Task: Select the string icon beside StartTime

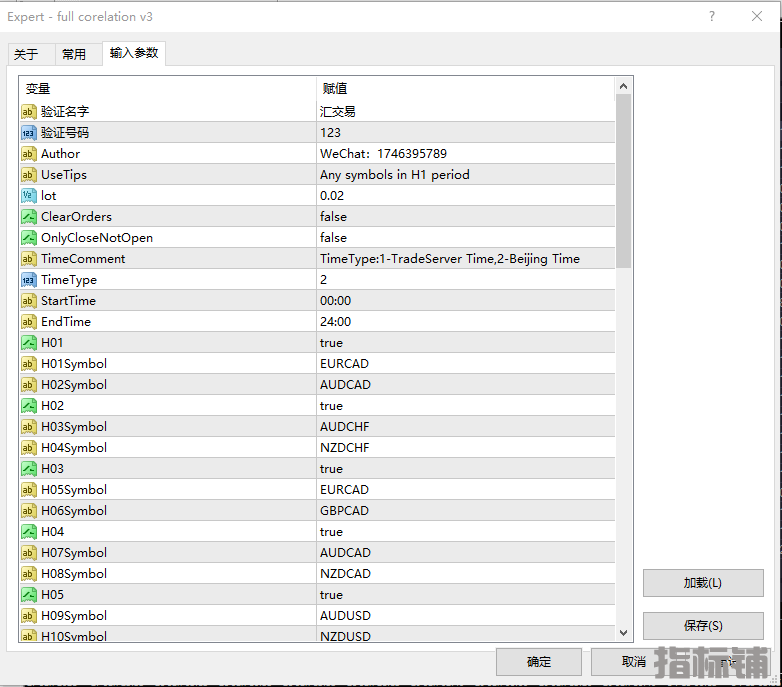Action: pos(29,301)
